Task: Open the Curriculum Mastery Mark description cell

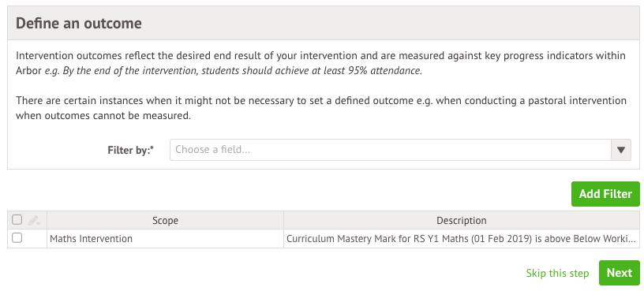Action: tap(461, 238)
